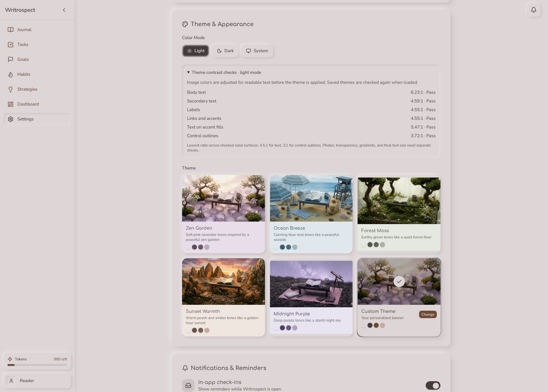Screen dimensions: 548x392
Task: Click the light teal swatch under Ocean Breeze
Action: point(295,247)
